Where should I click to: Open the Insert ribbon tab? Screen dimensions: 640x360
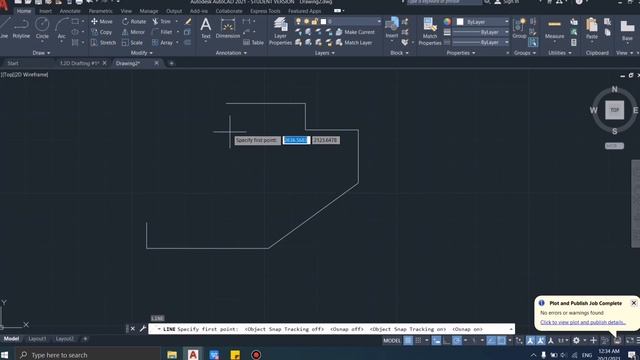(x=45, y=11)
